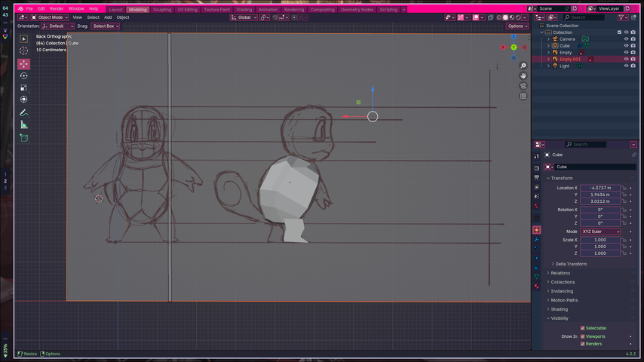This screenshot has width=644, height=362.
Task: Hide the Cube object in the outliner
Action: click(x=627, y=45)
